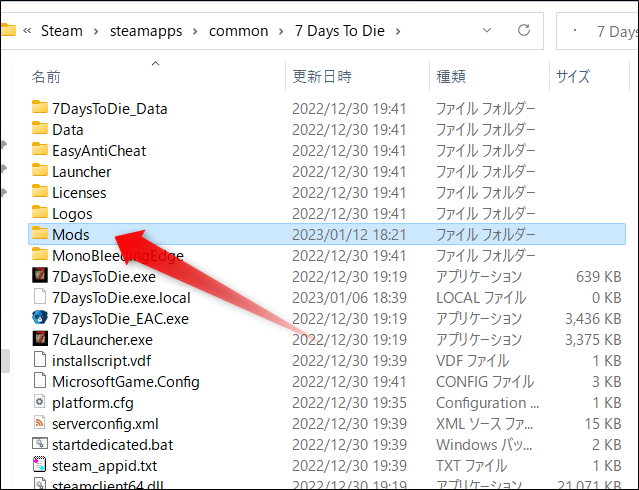Click the 3,375 KB size value
The image size is (639, 490).
pos(593,340)
